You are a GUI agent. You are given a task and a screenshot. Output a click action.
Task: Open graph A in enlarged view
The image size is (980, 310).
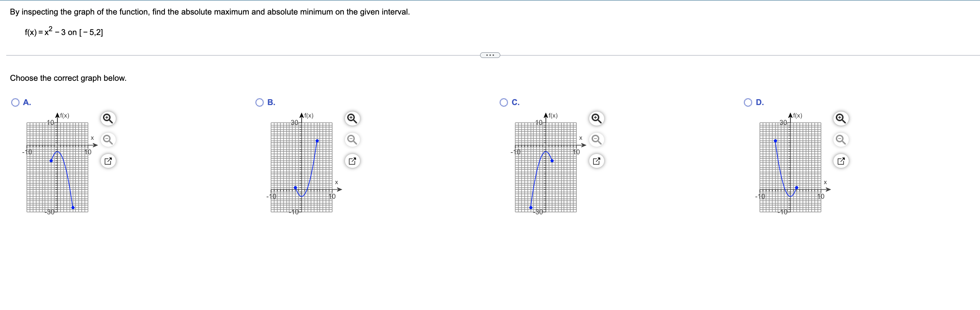(108, 161)
